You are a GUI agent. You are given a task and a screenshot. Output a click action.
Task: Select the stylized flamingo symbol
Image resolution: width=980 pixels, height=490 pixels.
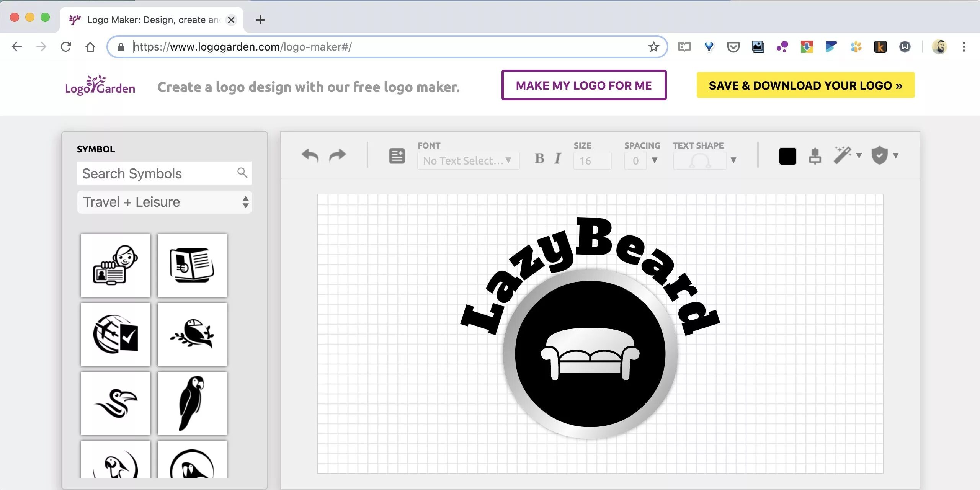[x=116, y=403]
